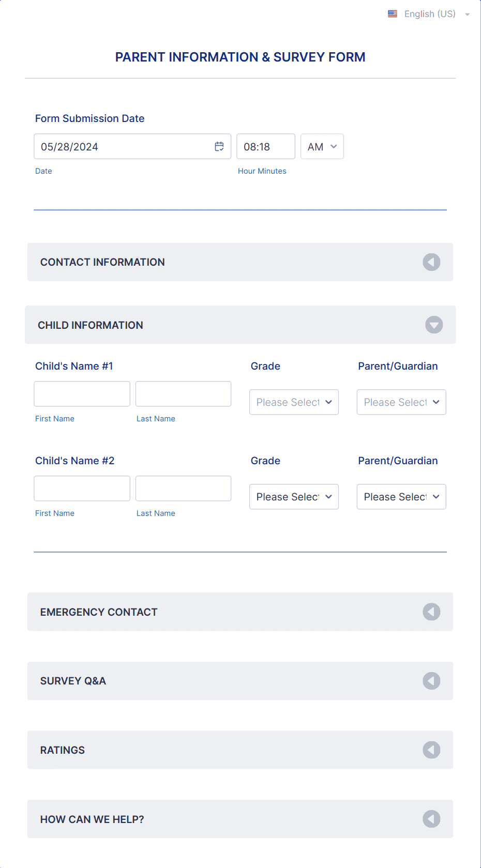Screen dimensions: 481x868
Task: Open the calendar picker icon for submission date
Action: click(x=219, y=146)
